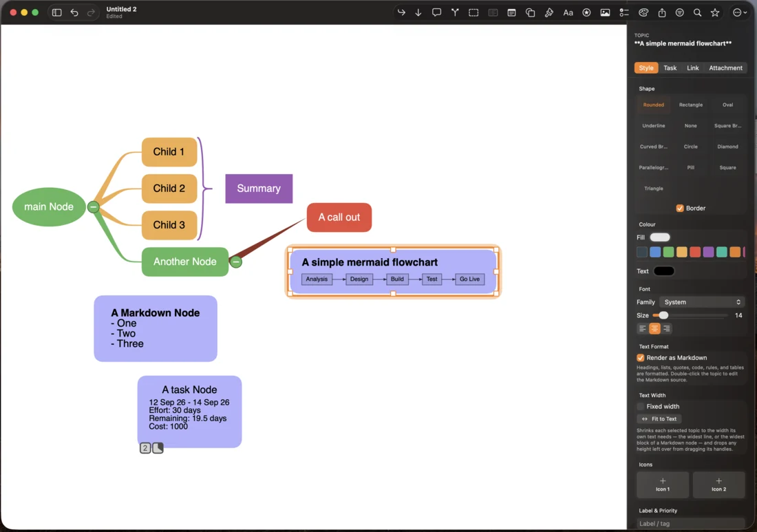Viewport: 757px width, 532px height.
Task: Set text alignment to center
Action: [654, 329]
